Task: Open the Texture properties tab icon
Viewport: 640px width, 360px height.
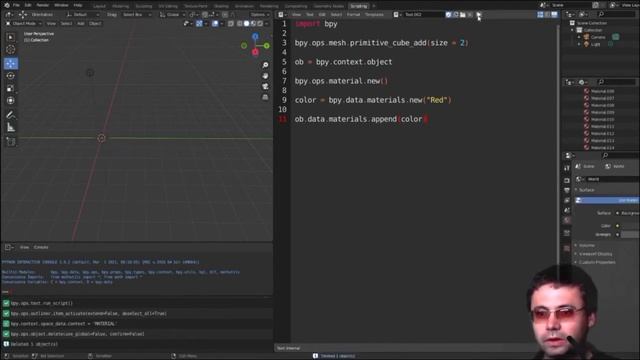Action: click(567, 248)
